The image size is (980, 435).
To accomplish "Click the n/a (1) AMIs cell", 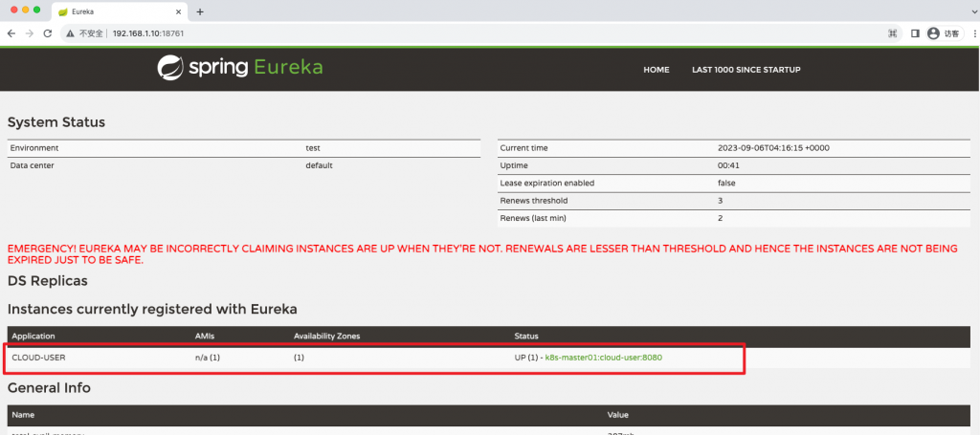I will (x=207, y=359).
